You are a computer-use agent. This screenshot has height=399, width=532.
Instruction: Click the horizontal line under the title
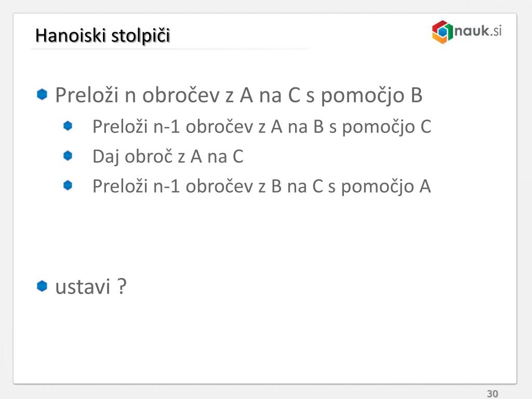point(170,49)
